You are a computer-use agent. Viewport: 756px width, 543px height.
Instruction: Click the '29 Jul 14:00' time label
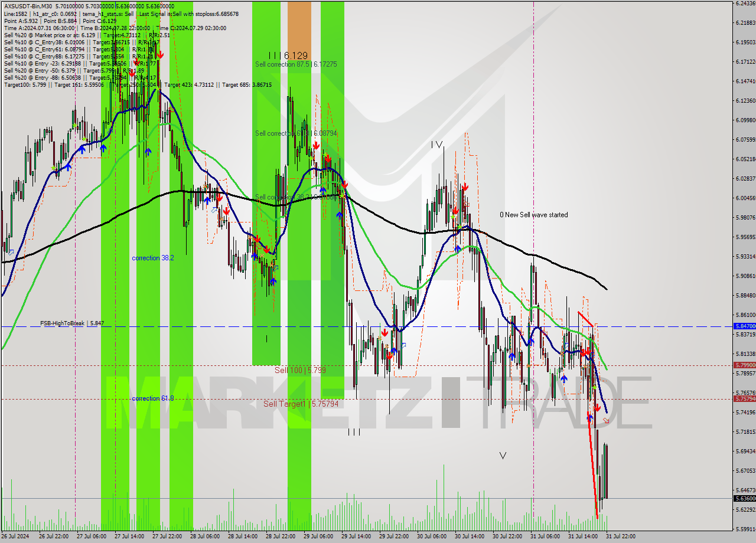pos(356,537)
